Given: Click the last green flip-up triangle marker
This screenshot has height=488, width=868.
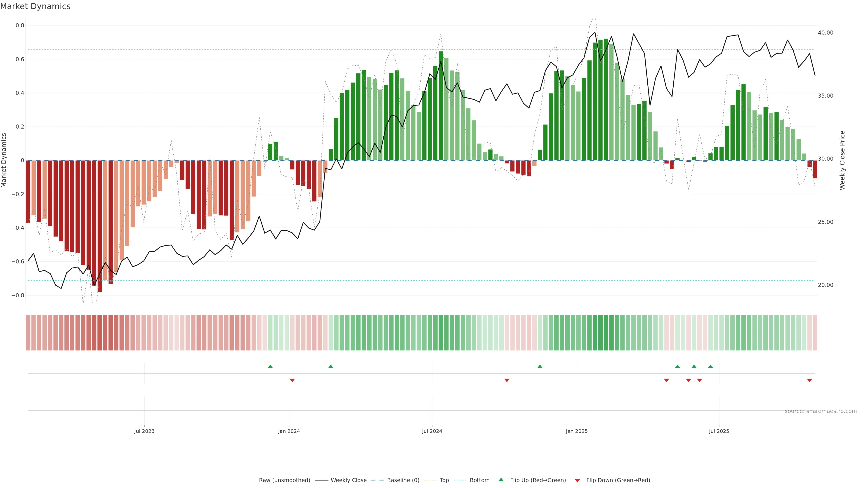Looking at the screenshot, I should point(710,366).
